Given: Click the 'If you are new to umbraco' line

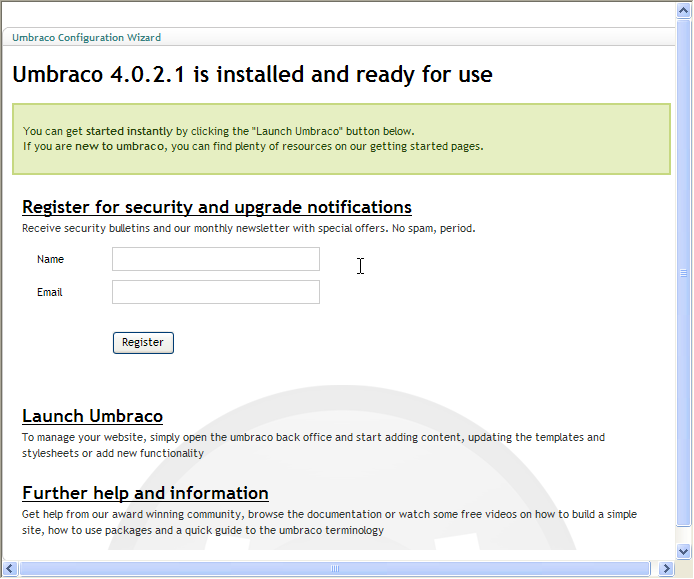Looking at the screenshot, I should coord(253,146).
